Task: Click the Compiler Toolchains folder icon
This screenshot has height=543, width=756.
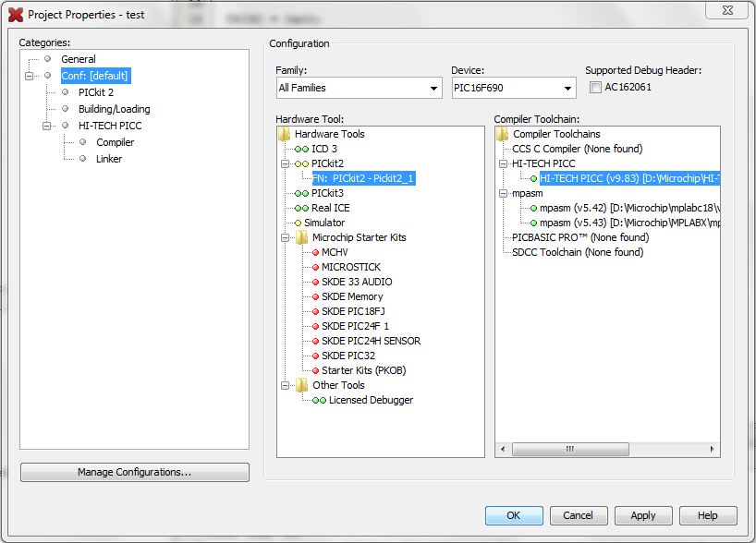Action: point(503,134)
